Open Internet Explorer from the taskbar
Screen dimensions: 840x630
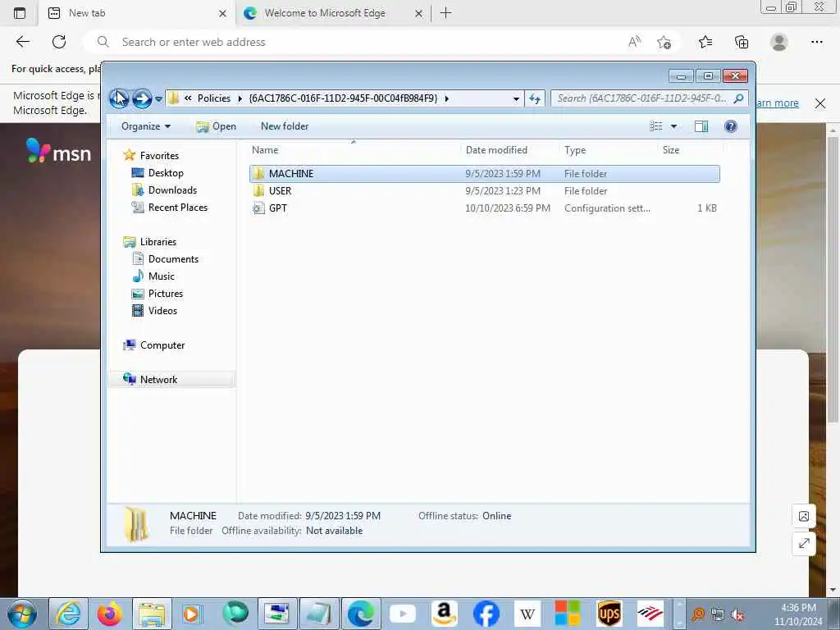pos(68,614)
